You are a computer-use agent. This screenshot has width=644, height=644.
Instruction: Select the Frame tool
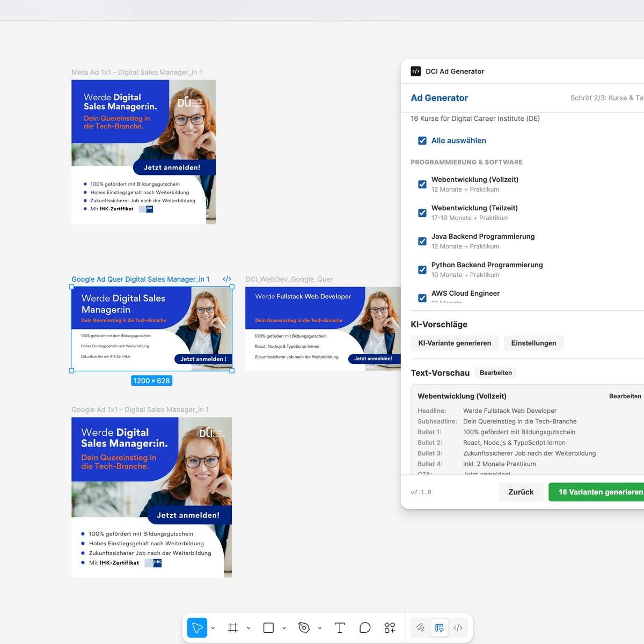(x=233, y=627)
